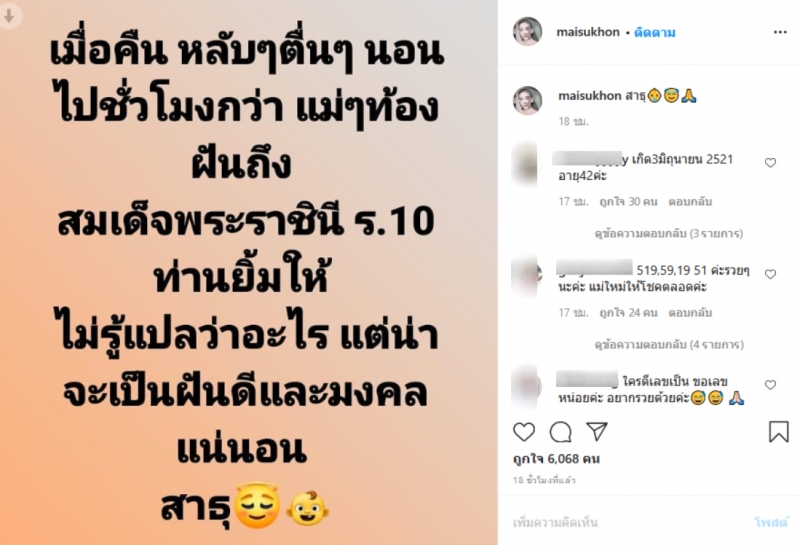Submit comment with the โพสต์ button
Viewport: 800px width, 545px height.
click(771, 522)
